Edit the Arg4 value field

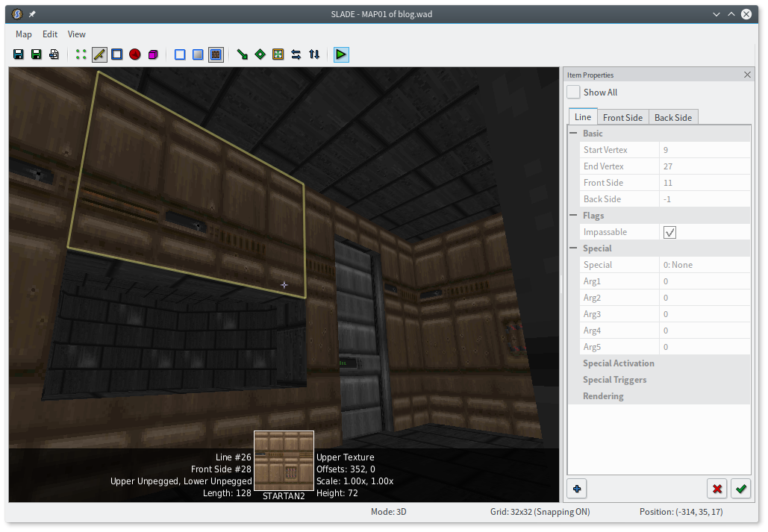click(705, 331)
